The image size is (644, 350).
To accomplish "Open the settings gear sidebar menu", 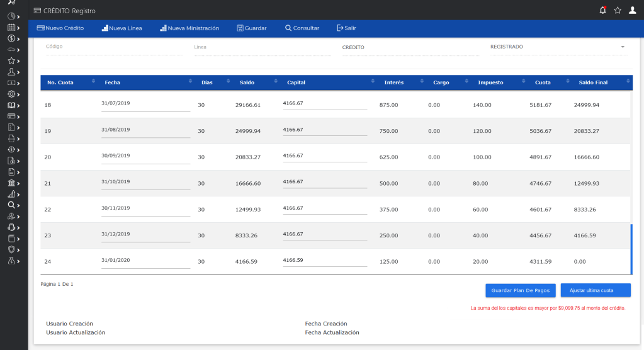I will [x=11, y=94].
